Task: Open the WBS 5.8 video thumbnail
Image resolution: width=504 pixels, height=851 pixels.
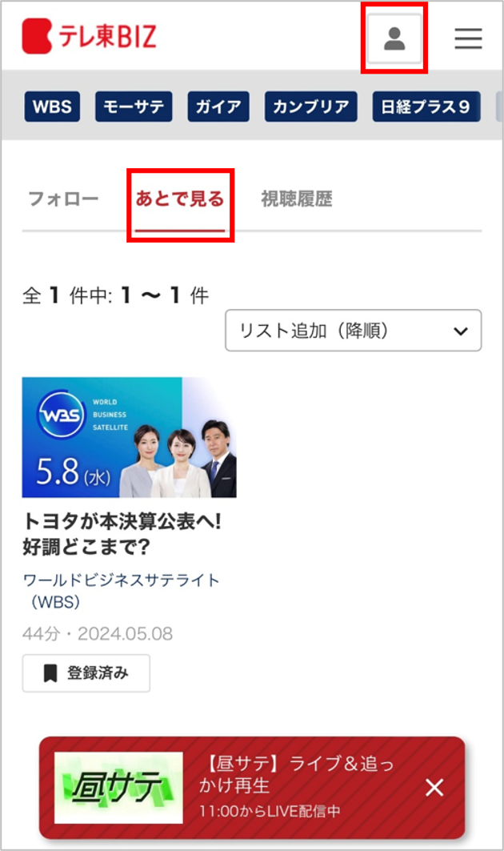Action: (x=129, y=437)
